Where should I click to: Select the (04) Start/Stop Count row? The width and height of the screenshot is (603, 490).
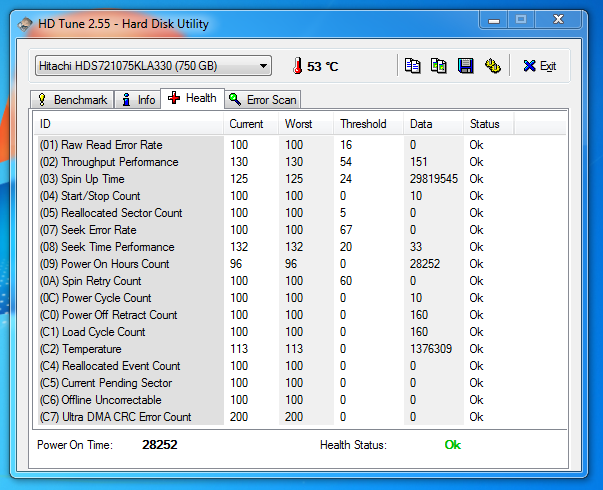tap(300, 196)
